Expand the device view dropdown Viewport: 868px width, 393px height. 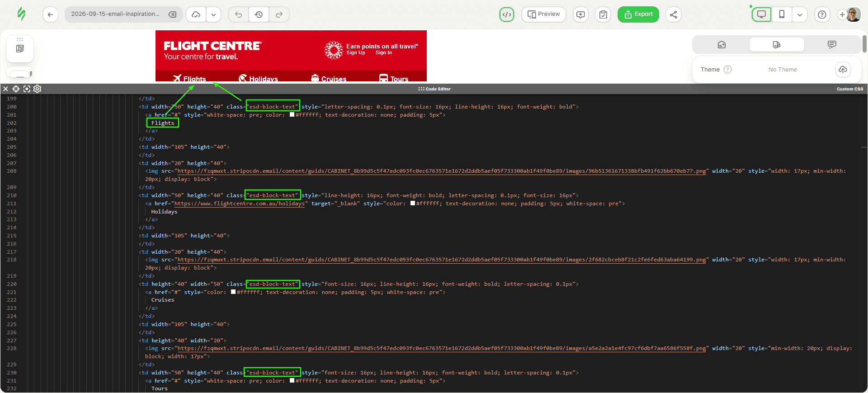pos(800,14)
